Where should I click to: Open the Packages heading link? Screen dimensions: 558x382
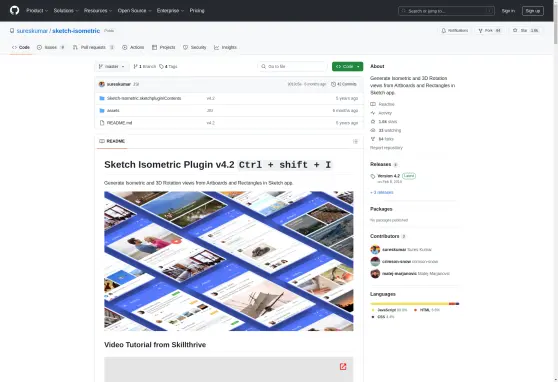coord(381,209)
